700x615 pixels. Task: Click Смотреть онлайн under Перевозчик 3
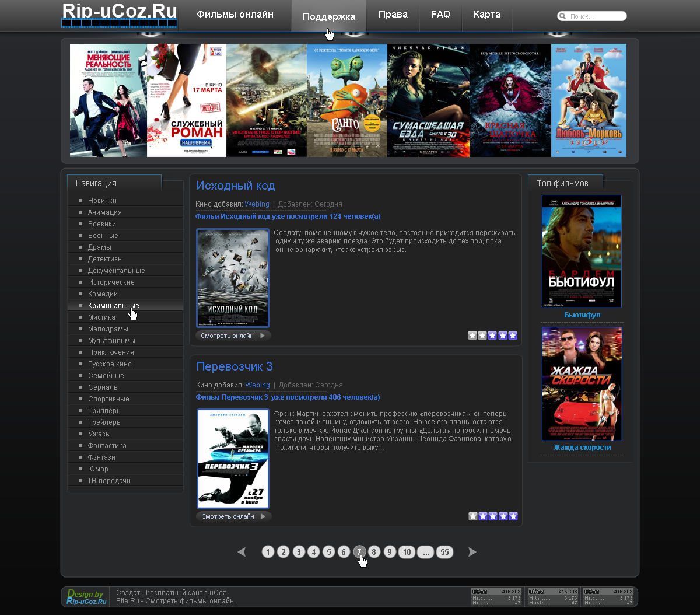[234, 516]
